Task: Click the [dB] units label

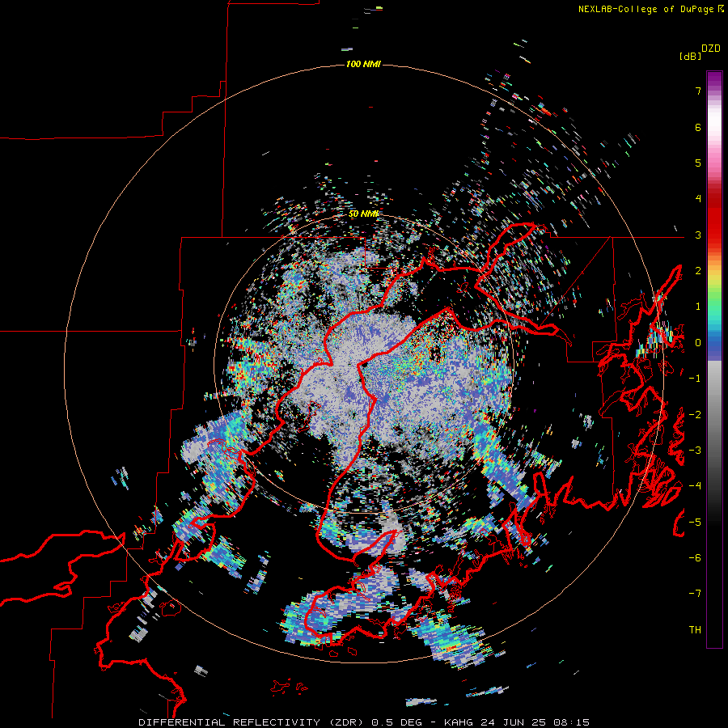Action: (690, 56)
